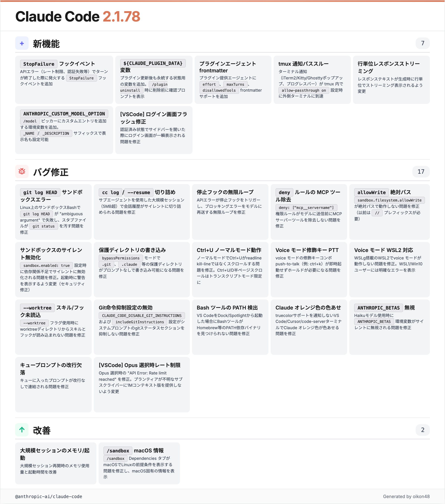The width and height of the screenshot is (445, 504).
Task: Click the git status code chip
Action: pyautogui.click(x=44, y=226)
